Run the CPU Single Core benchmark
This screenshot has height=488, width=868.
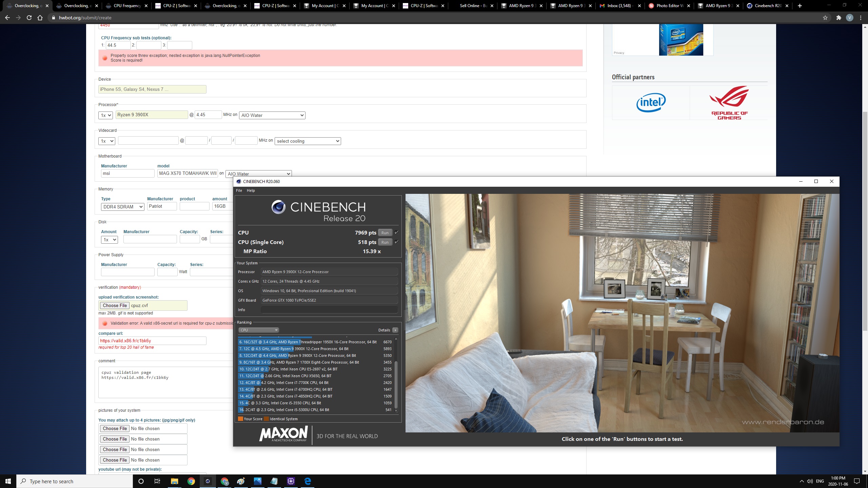[x=385, y=242]
